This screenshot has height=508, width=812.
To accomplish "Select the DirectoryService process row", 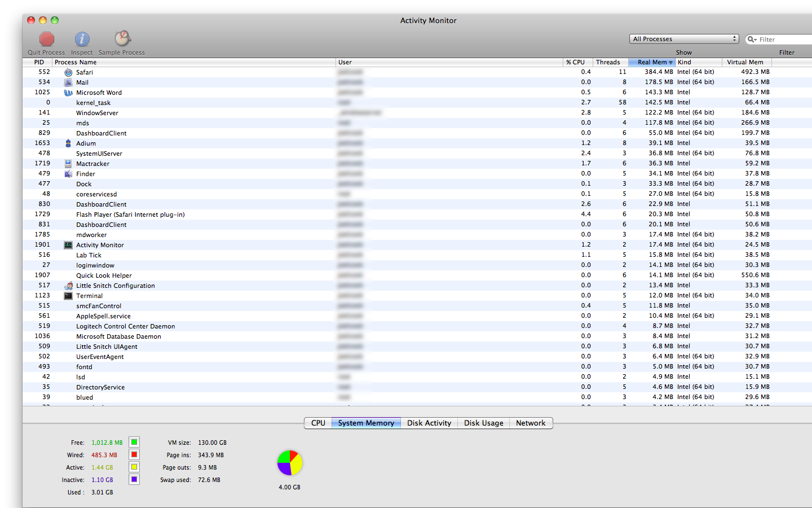I will tap(417, 387).
